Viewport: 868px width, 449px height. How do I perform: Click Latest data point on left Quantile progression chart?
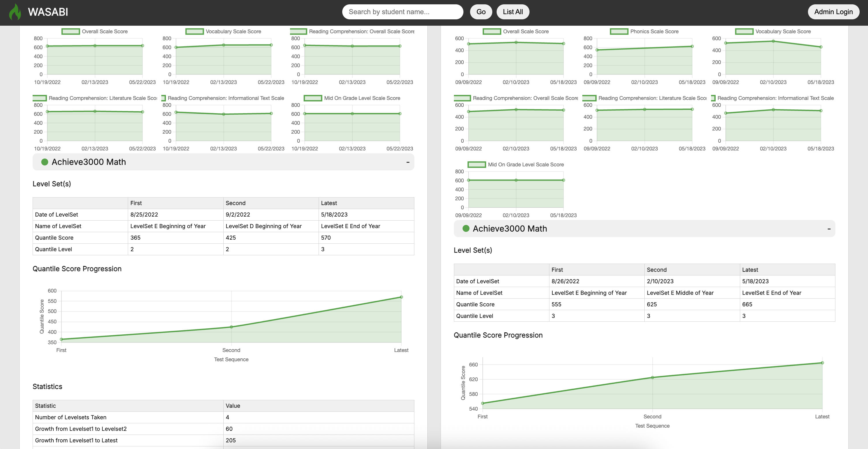pyautogui.click(x=401, y=297)
